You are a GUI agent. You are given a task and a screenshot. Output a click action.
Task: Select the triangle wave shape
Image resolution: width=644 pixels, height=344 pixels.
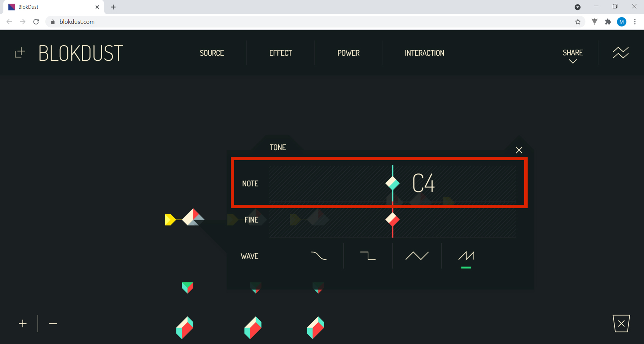pyautogui.click(x=417, y=256)
